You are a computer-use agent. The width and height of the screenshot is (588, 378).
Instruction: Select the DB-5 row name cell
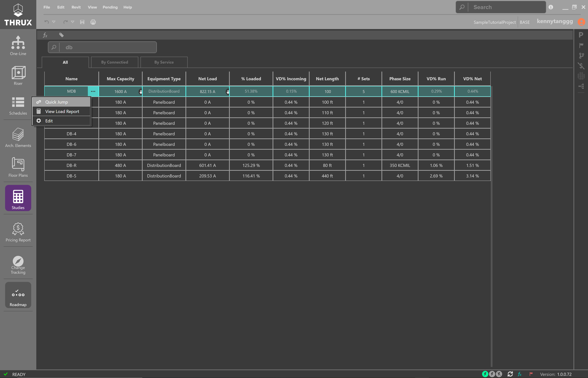[71, 176]
